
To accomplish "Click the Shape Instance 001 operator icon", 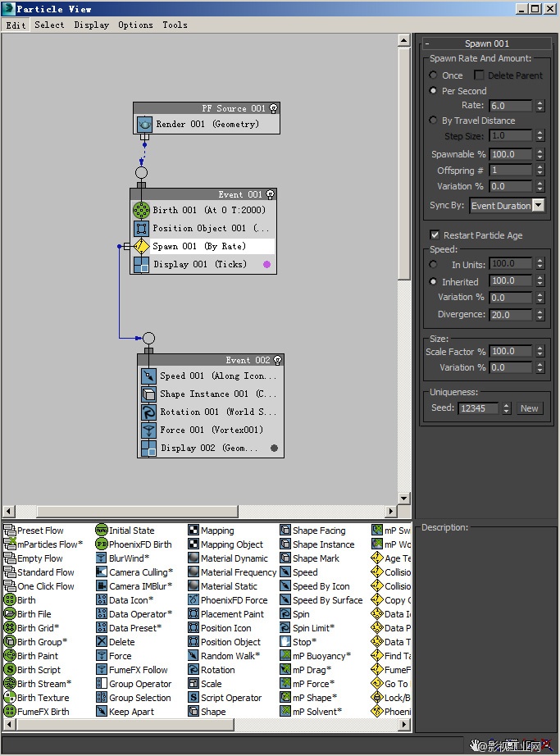I will 148,394.
